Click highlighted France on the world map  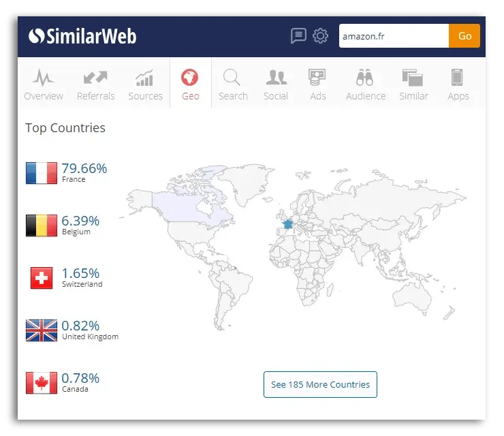click(x=288, y=224)
